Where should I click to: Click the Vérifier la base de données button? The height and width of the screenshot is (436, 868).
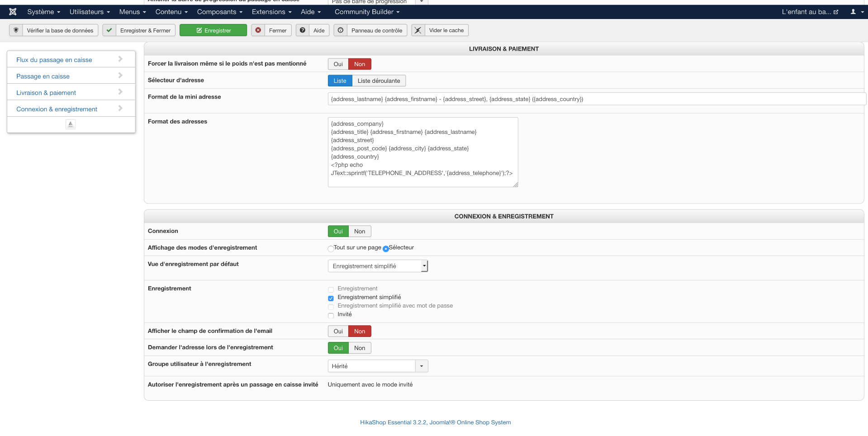coord(54,30)
